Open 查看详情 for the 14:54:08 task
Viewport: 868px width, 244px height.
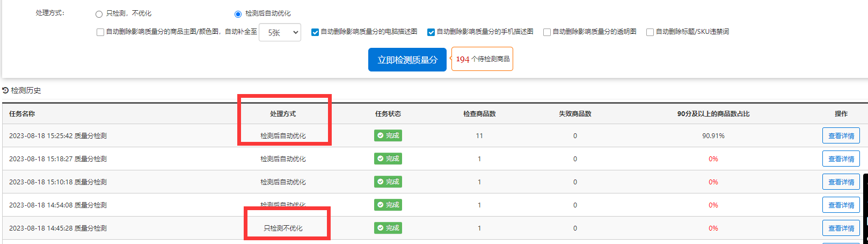(x=841, y=205)
